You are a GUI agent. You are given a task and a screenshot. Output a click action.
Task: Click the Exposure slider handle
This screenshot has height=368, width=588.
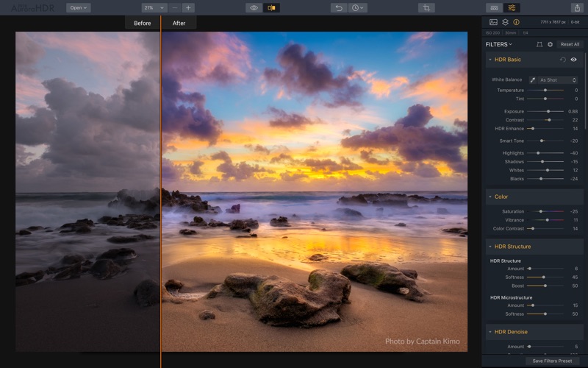(548, 111)
